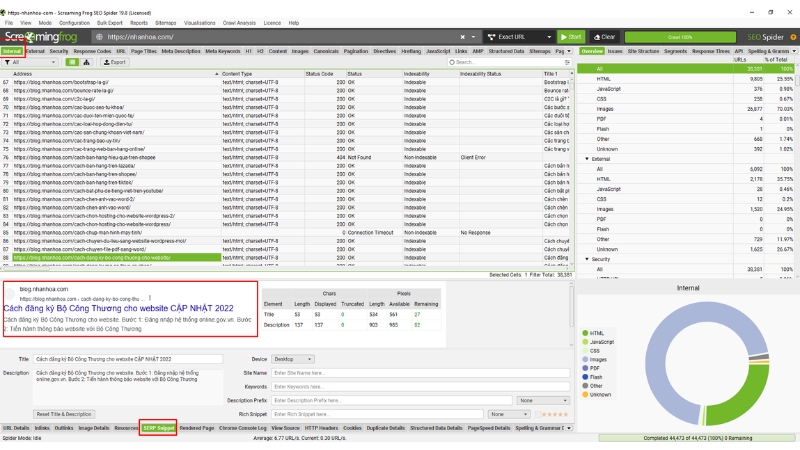Click Reset Title & Description button

coord(64,414)
